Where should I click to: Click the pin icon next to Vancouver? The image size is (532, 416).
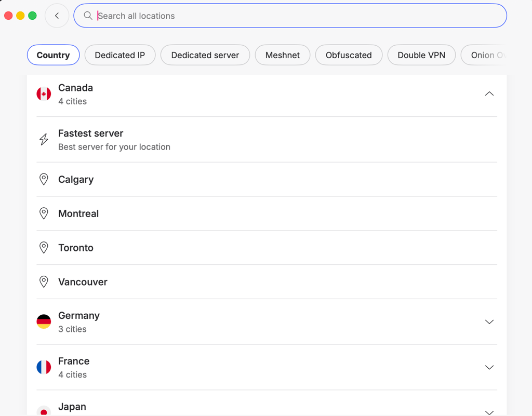tap(44, 281)
